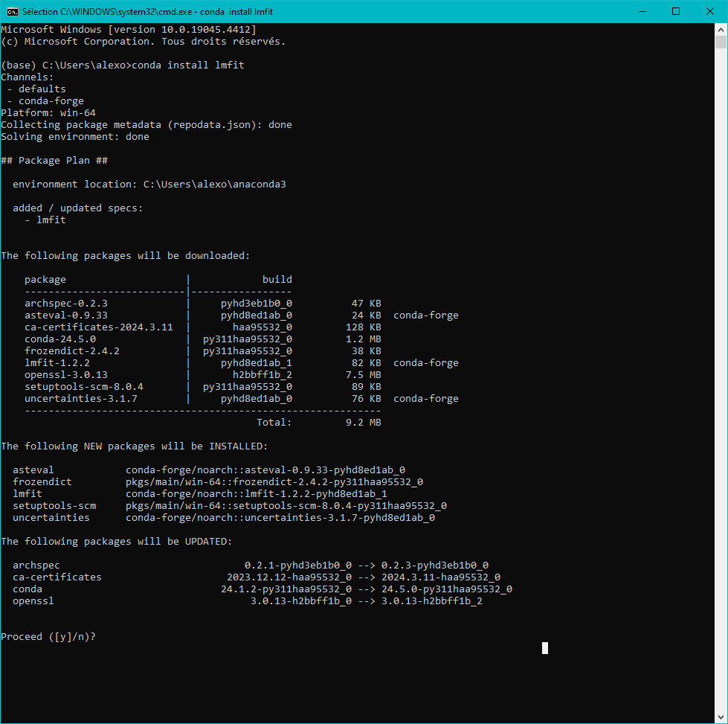Click the 'Total: 9.2 MB' line

point(318,423)
